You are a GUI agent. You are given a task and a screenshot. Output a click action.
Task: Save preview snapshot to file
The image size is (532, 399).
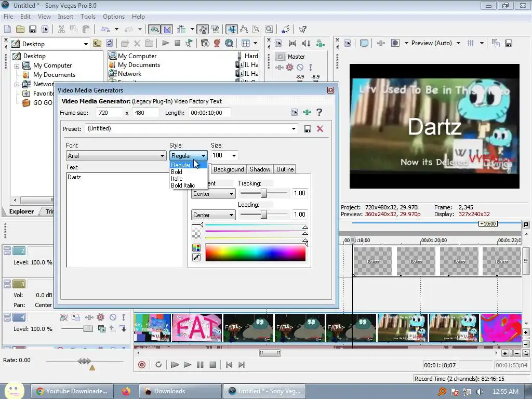[508, 43]
